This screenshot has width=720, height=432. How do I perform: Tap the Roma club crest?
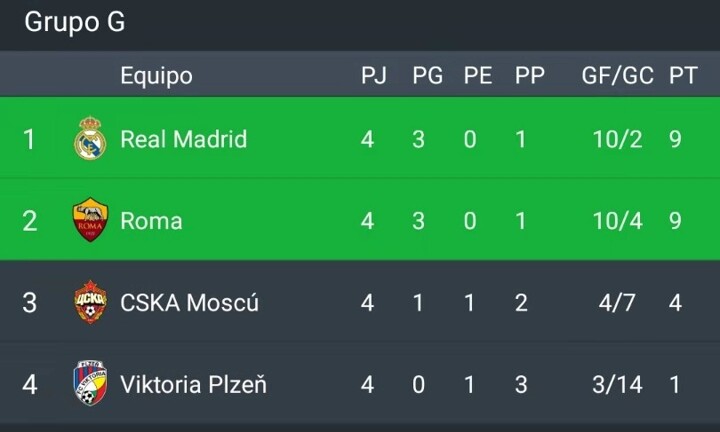click(90, 220)
